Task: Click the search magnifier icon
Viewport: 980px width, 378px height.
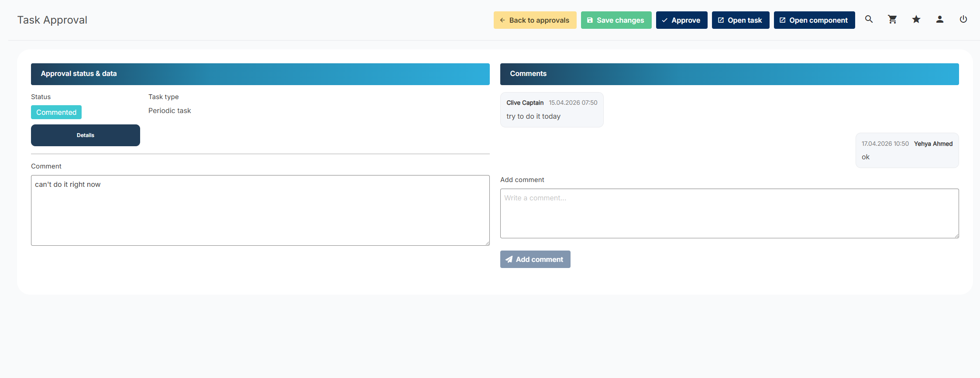Action: pos(869,20)
